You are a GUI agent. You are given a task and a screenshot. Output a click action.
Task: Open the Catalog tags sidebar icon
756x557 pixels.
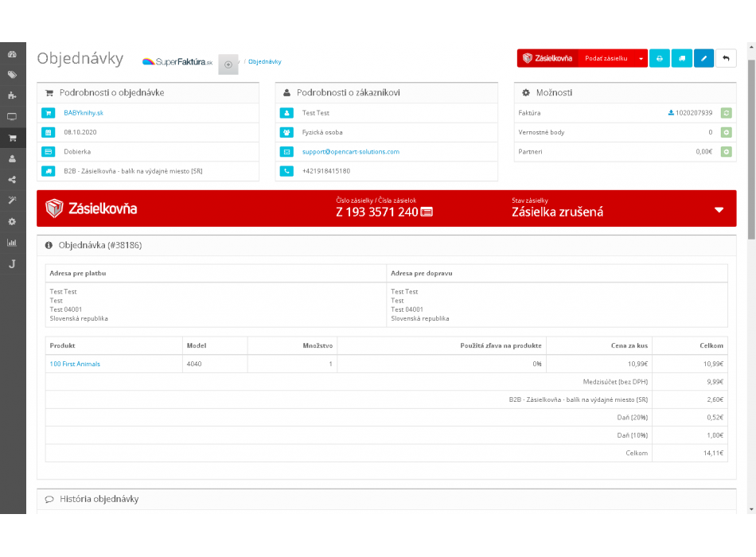pos(12,75)
